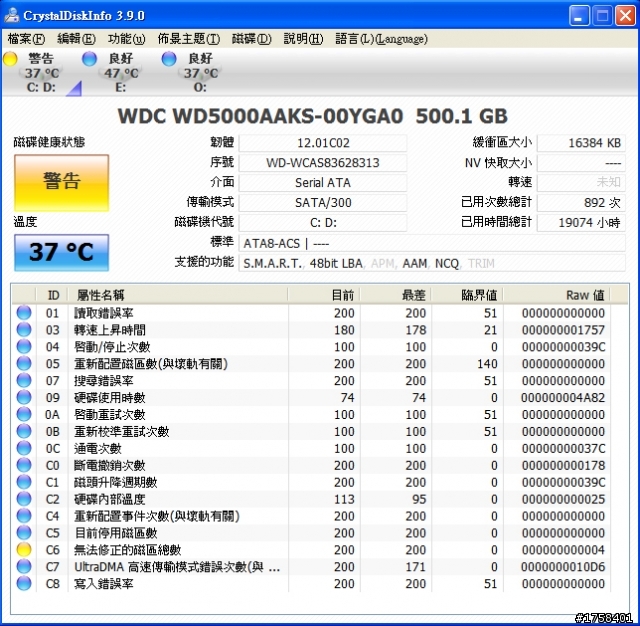640x626 pixels.
Task: Click the yellow warning orb for C: D:
Action: [x=10, y=59]
